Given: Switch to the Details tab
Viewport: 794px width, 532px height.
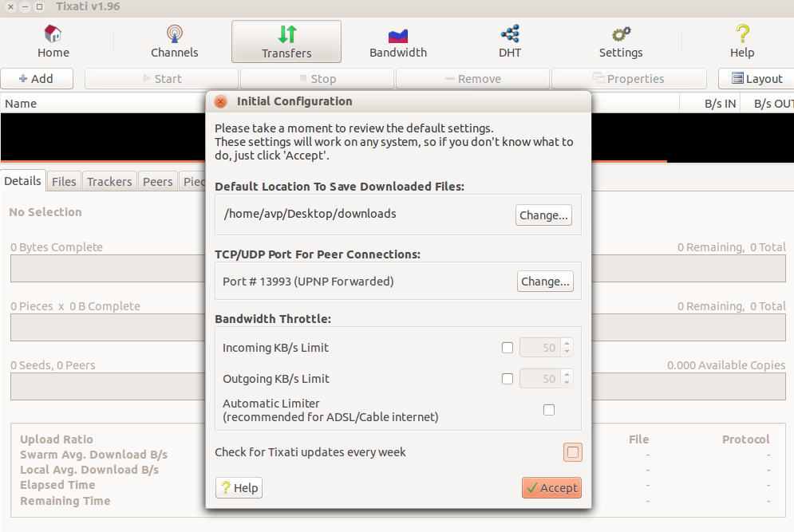Looking at the screenshot, I should [x=23, y=181].
